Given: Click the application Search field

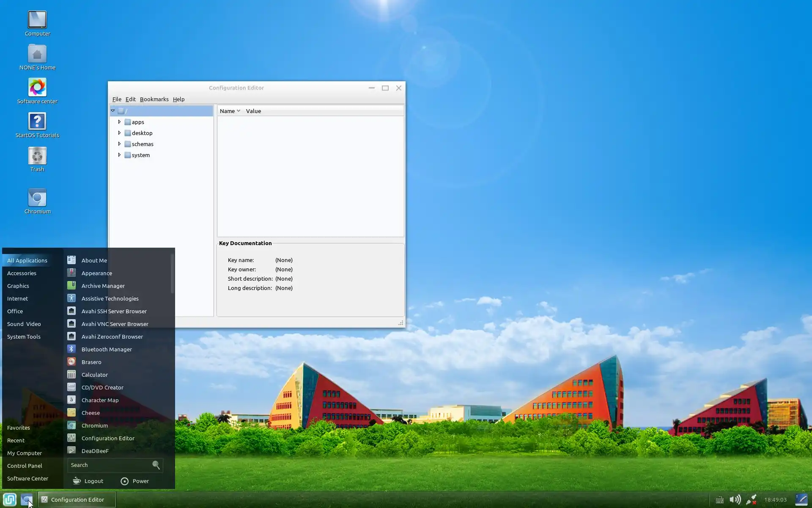Looking at the screenshot, I should (109, 465).
